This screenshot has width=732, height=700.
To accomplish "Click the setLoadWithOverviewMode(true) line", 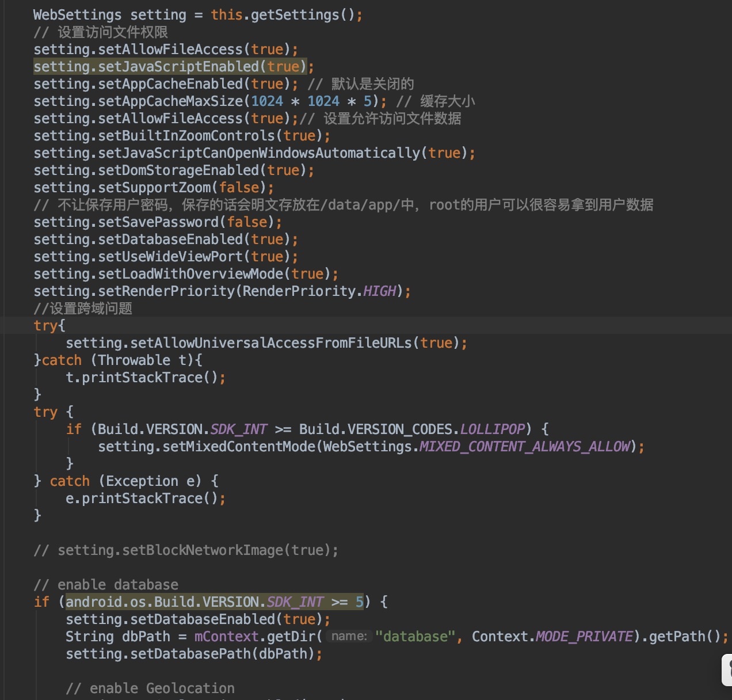I will click(186, 274).
